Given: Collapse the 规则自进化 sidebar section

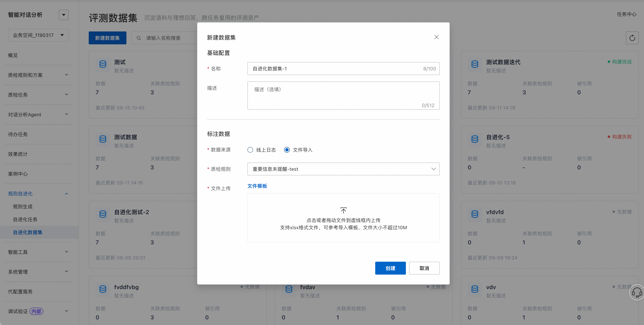Looking at the screenshot, I should (38, 194).
